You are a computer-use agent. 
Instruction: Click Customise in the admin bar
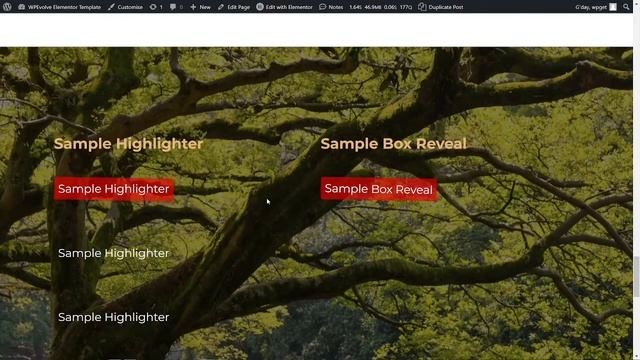(x=125, y=7)
